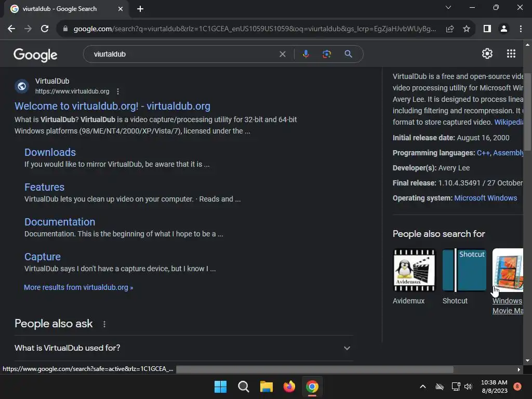Screen dimensions: 532x399
Task: Open the Wikipedia link in knowledge panel
Action: pyautogui.click(x=508, y=122)
